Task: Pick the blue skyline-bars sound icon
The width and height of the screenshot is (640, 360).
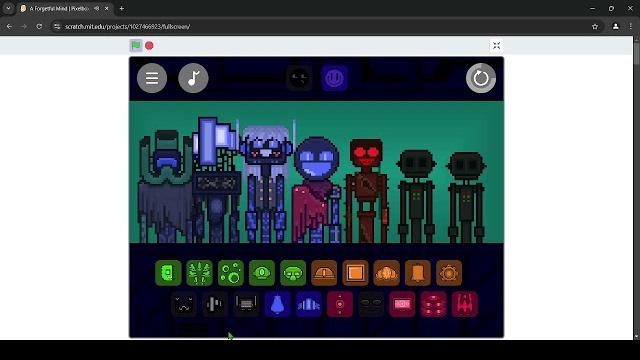Action: (309, 304)
